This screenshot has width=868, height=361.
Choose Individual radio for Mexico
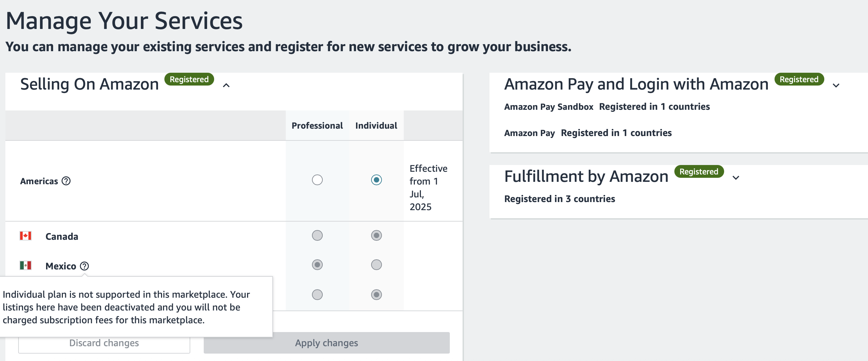coord(377,265)
